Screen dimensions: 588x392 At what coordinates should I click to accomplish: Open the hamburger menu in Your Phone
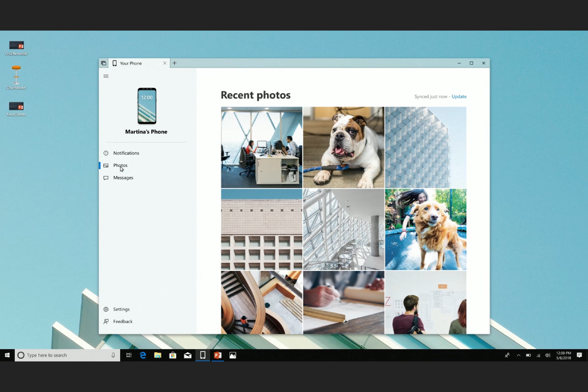(106, 76)
